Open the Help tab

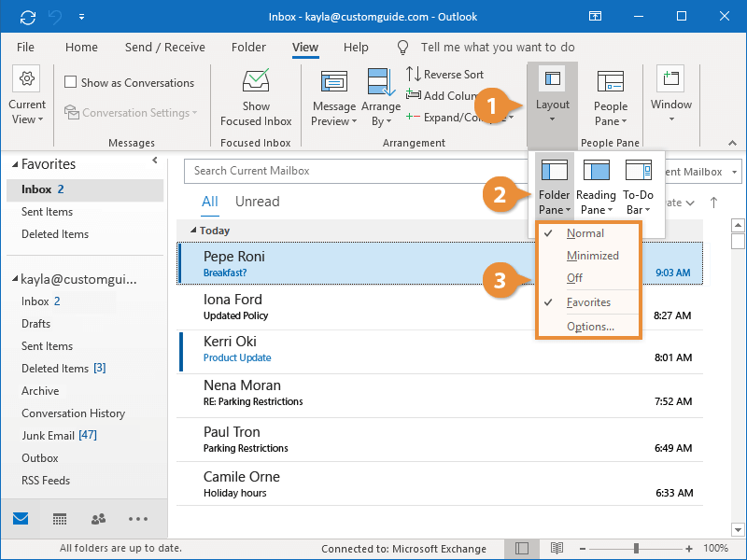point(356,48)
